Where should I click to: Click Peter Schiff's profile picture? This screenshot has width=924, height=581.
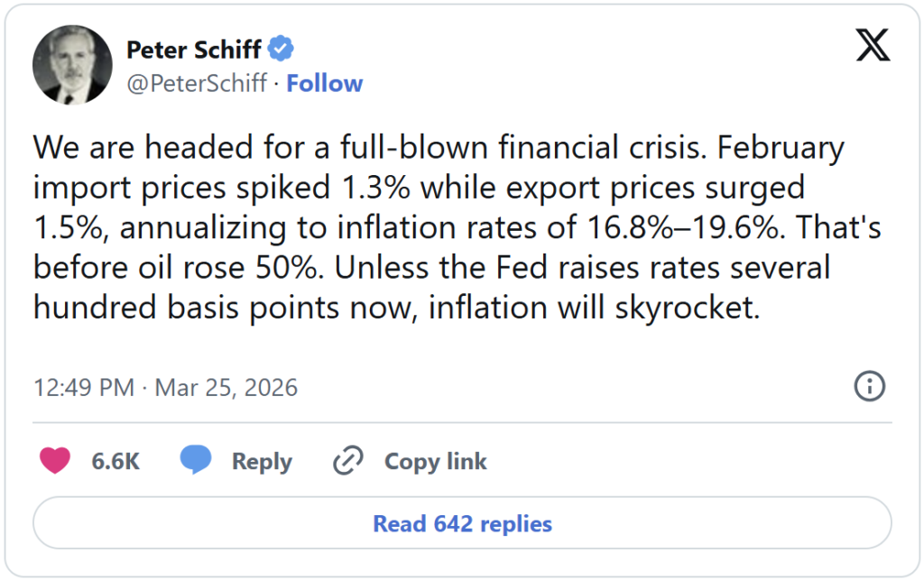point(72,64)
